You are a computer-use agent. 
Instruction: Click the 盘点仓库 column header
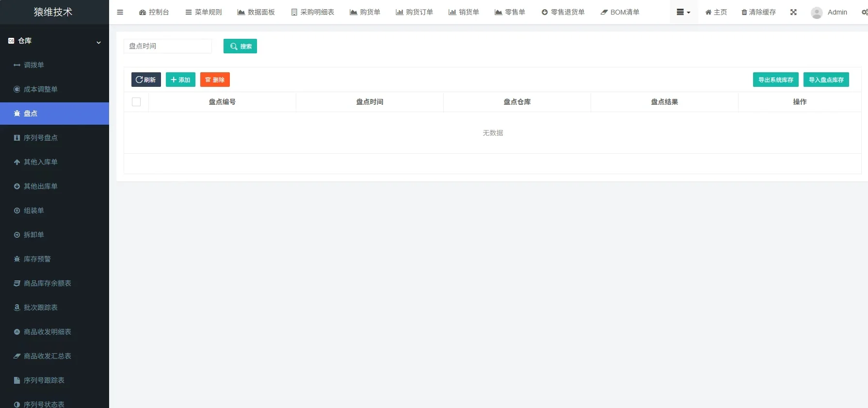click(517, 102)
